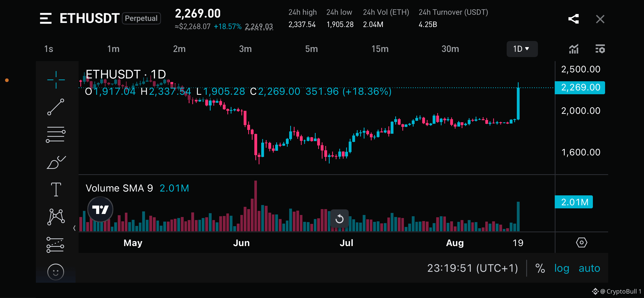Click the May label on the time axis
The width and height of the screenshot is (644, 298).
pos(133,243)
